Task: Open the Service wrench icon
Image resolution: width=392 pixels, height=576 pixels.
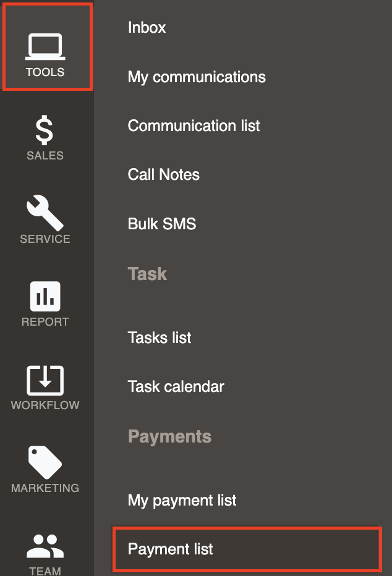Action: 45,213
